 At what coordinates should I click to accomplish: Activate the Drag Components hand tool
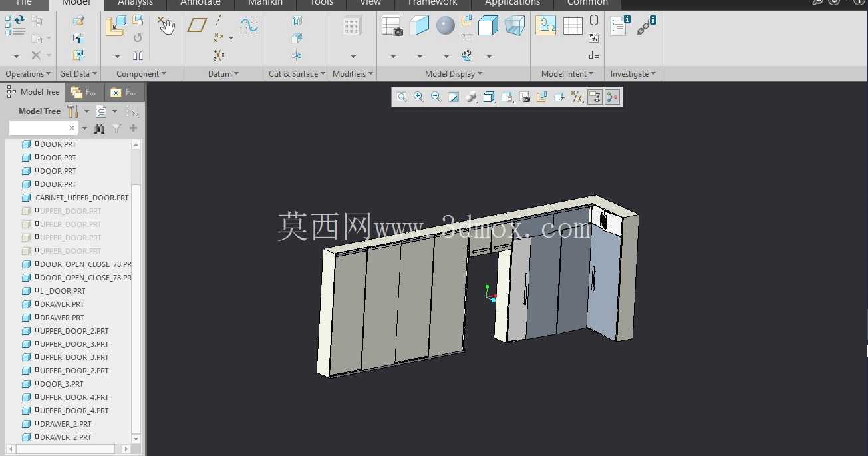pyautogui.click(x=166, y=26)
